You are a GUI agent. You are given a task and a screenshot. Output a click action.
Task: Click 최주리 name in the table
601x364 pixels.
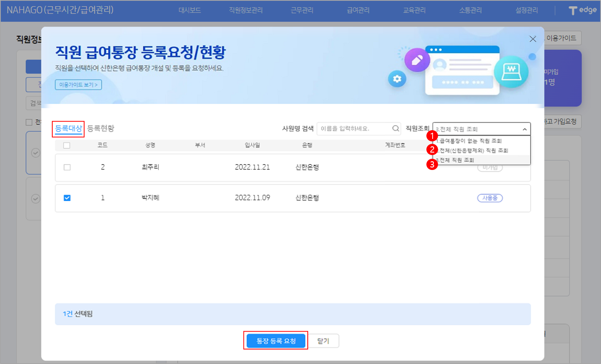151,167
